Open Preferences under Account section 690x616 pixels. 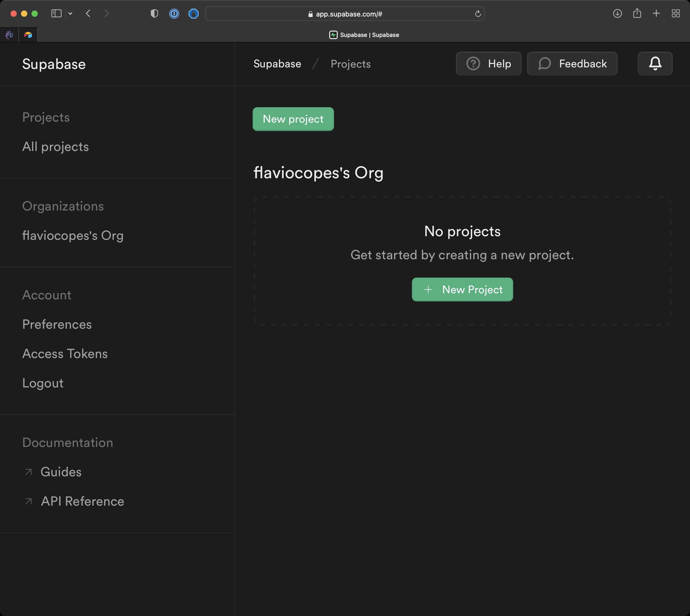(57, 324)
